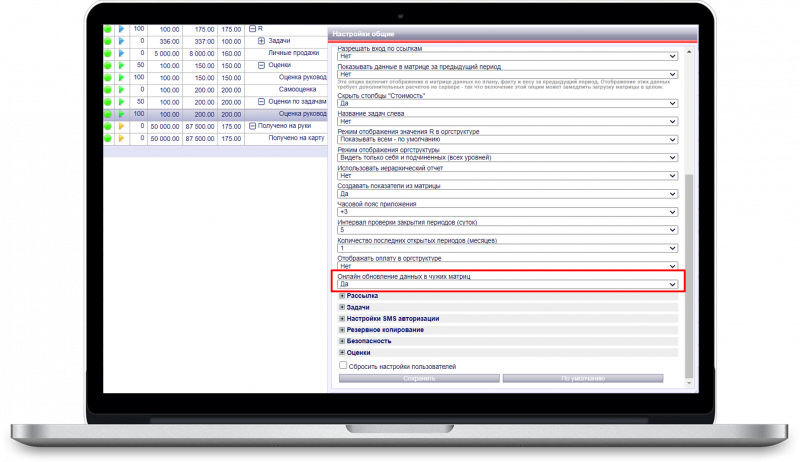Viewport: 800px width, 462px height.
Task: Click the Сохранить button
Action: [419, 378]
